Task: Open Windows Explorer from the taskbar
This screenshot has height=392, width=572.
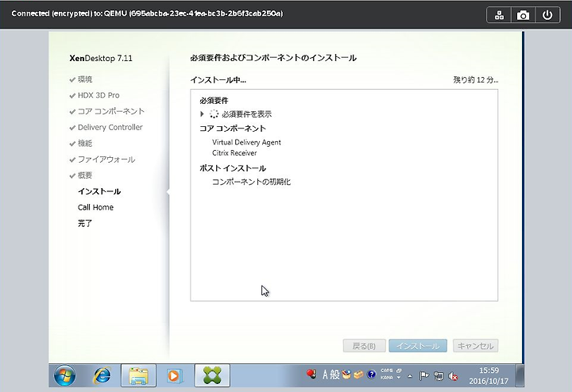Action: [138, 375]
